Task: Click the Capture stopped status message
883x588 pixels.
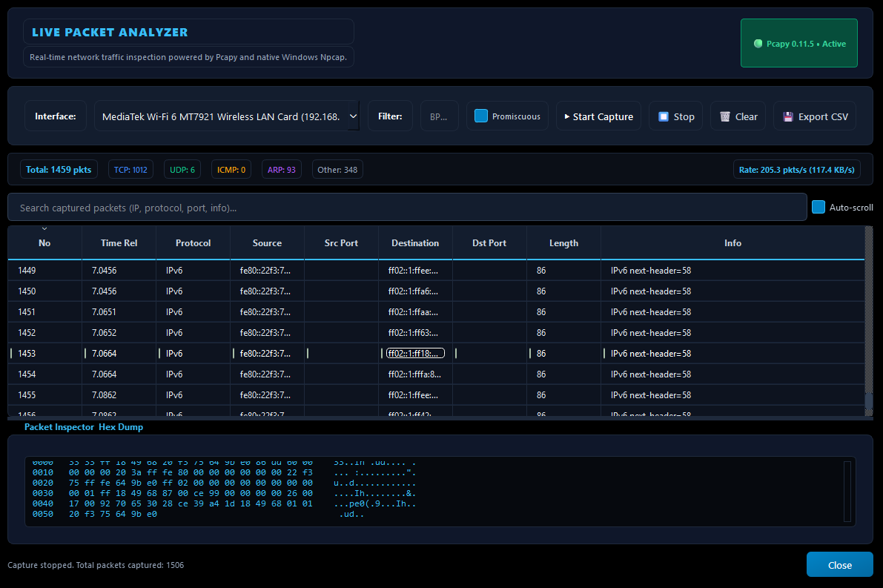Action: click(x=96, y=565)
